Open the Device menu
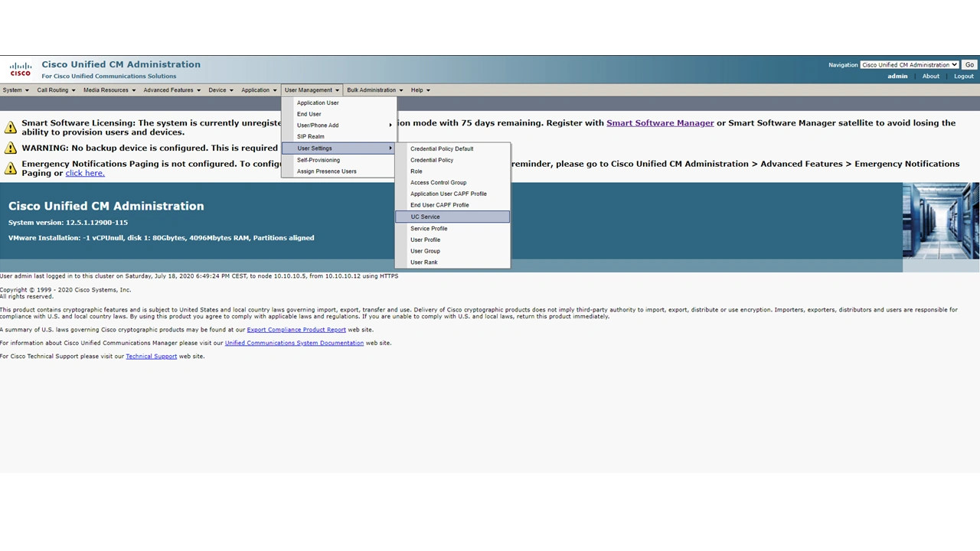This screenshot has height=551, width=980. click(220, 90)
